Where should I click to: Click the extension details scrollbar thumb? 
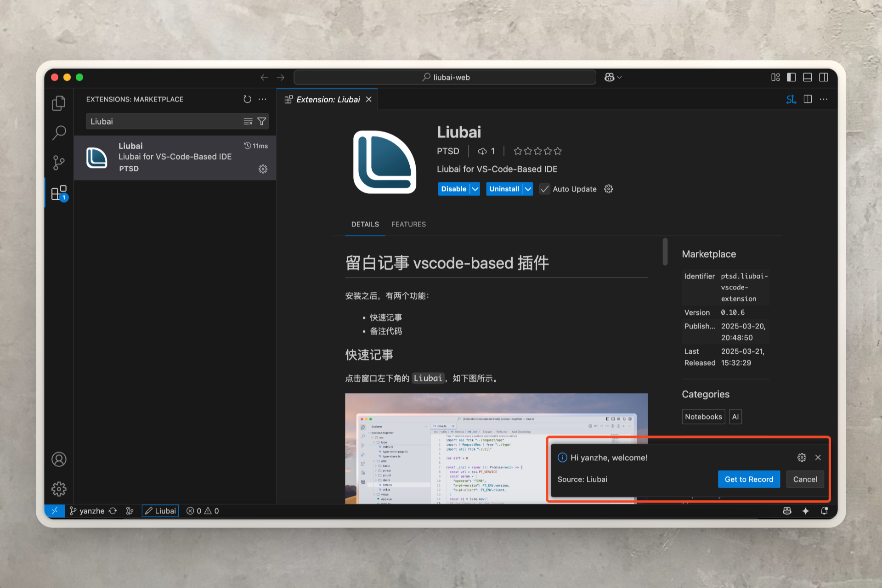click(665, 251)
